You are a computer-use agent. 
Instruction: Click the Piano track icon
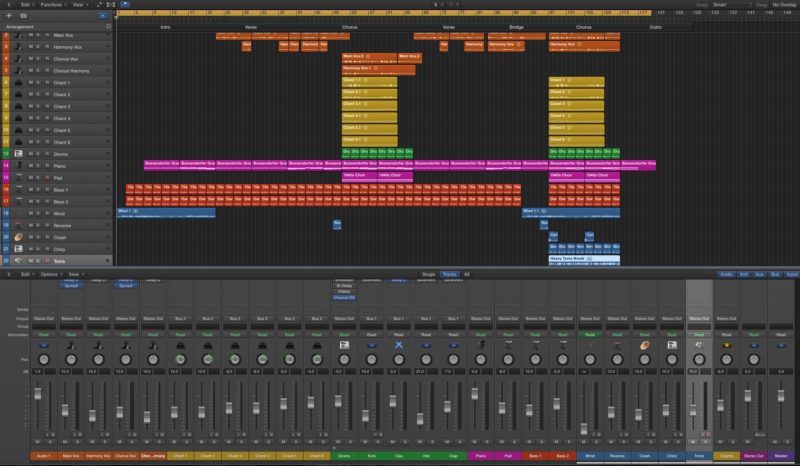18,166
